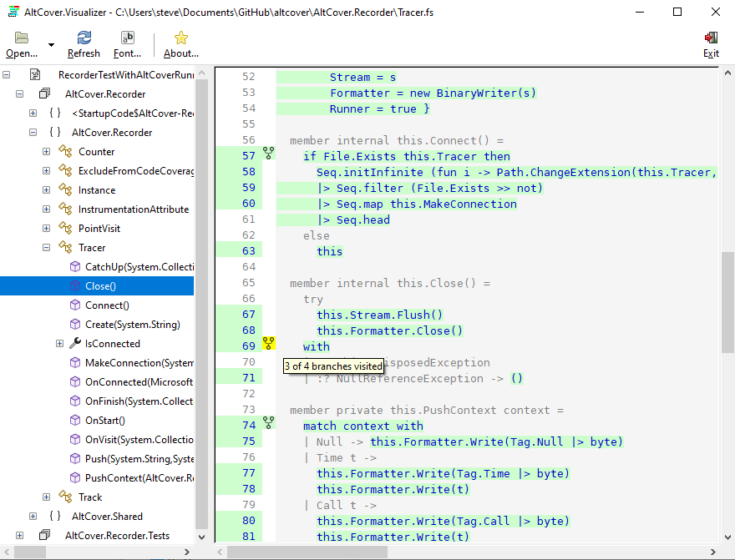
Task: Click the MakeConnection method cube icon
Action: 75,362
